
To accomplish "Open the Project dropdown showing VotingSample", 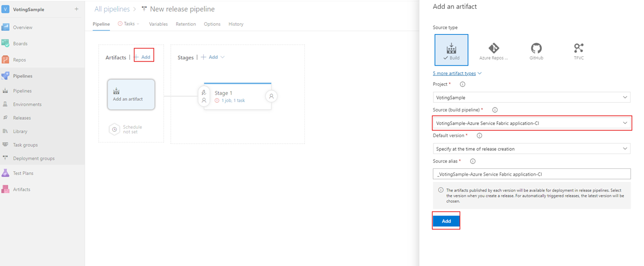I will pyautogui.click(x=532, y=97).
